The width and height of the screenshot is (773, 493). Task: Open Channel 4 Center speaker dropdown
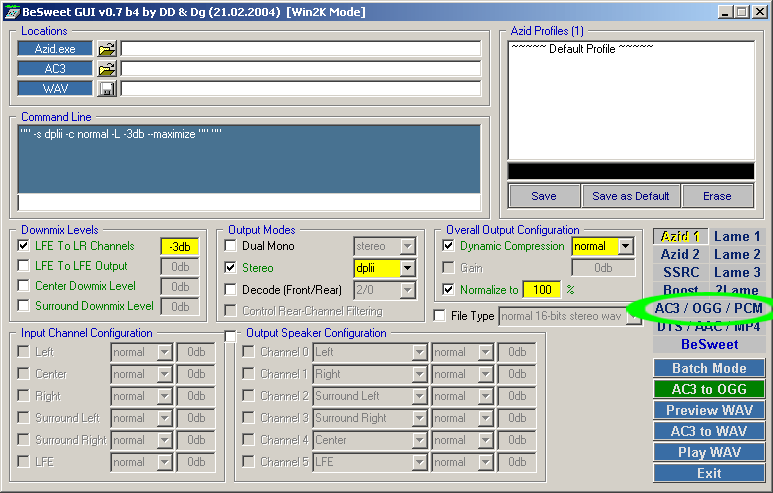coord(420,440)
